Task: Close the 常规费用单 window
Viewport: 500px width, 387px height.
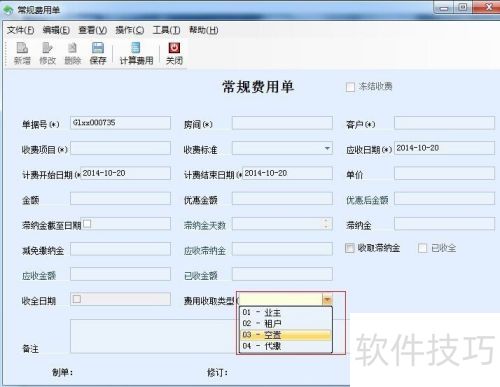Action: 487,7
